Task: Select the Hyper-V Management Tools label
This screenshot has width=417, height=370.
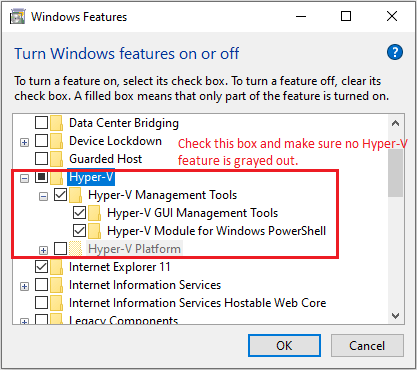Action: [x=162, y=195]
